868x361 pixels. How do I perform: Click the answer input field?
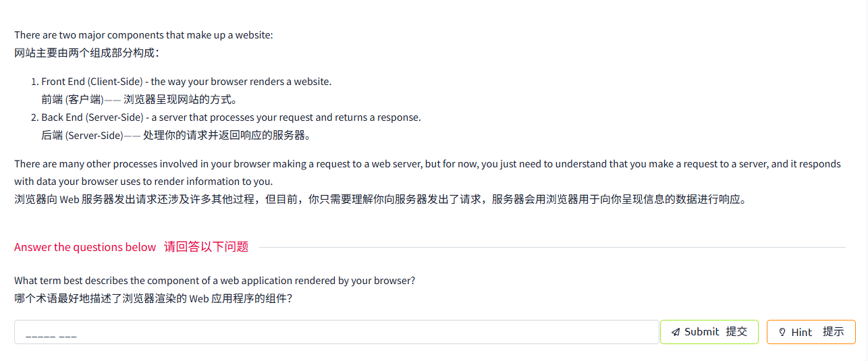[x=336, y=332]
